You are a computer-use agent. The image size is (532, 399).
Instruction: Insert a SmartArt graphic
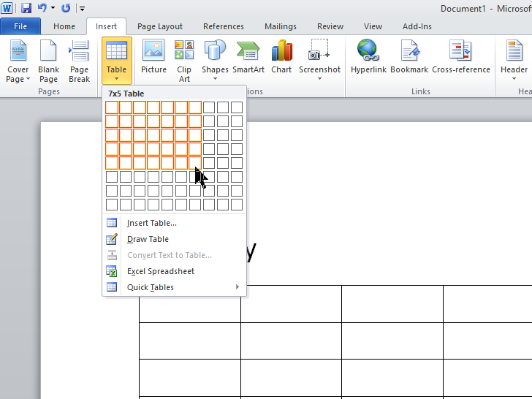248,58
